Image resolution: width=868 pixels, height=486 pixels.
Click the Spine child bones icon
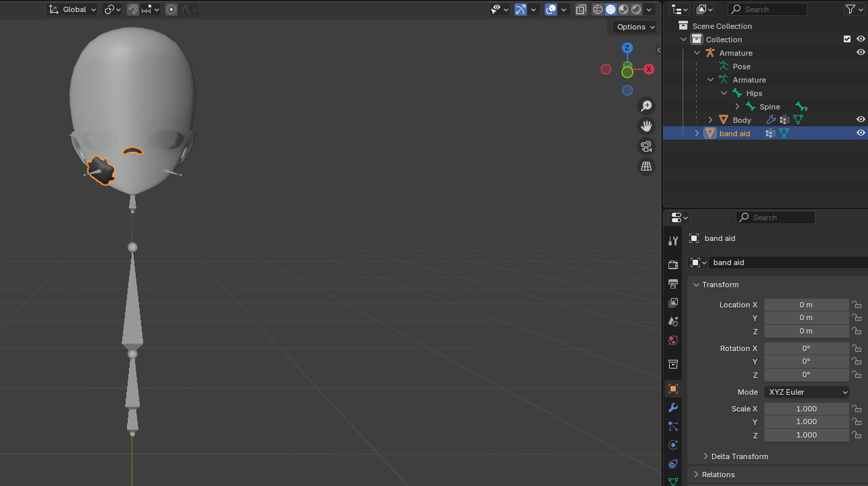pyautogui.click(x=801, y=107)
